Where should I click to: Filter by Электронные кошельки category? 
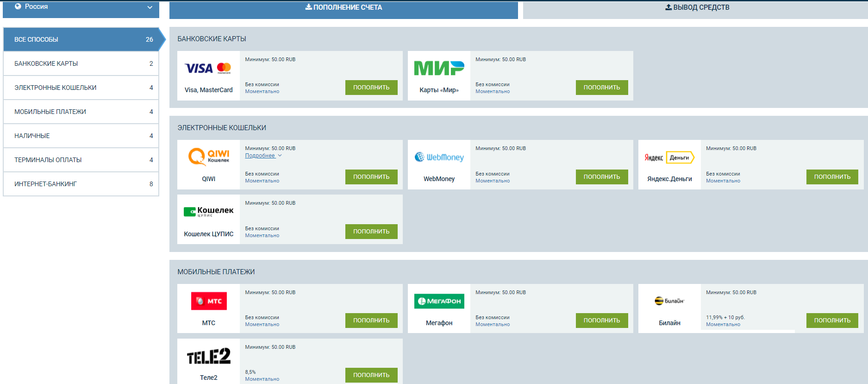(81, 88)
